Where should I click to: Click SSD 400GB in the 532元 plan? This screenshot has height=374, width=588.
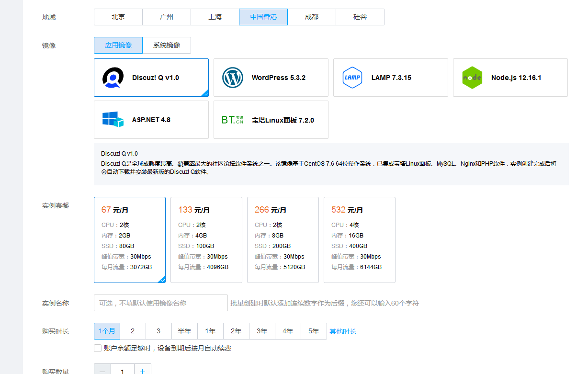(x=349, y=246)
